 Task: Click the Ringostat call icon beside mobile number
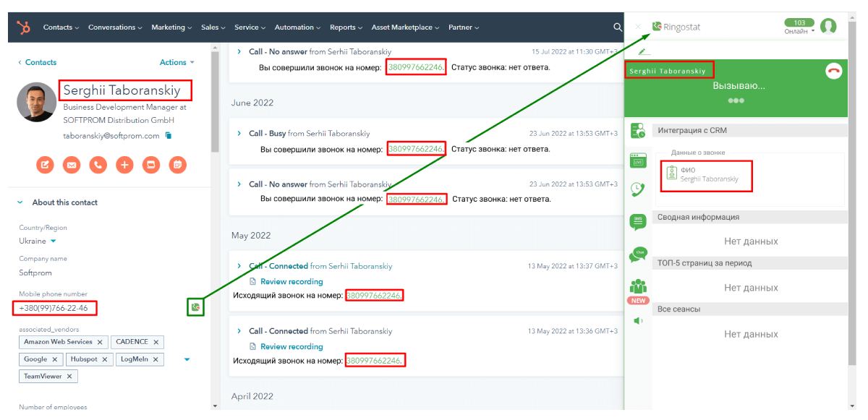194,308
